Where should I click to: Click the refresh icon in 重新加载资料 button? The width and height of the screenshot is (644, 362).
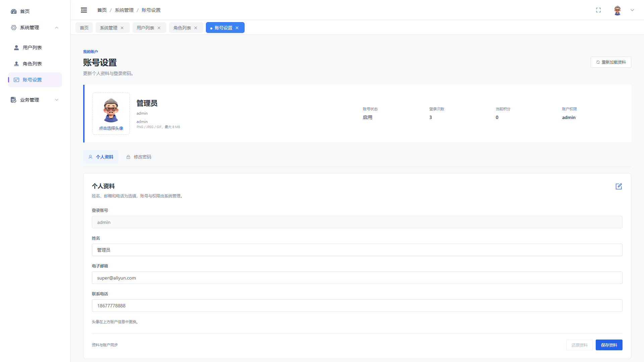pyautogui.click(x=598, y=62)
